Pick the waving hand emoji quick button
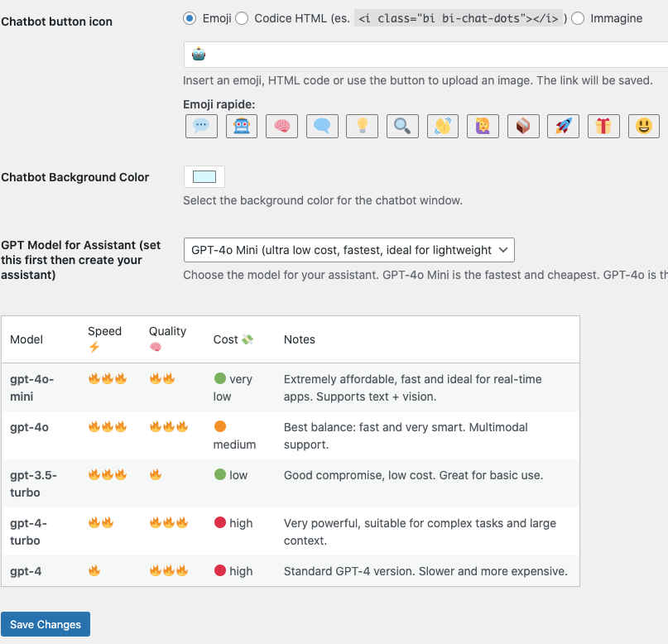The image size is (668, 644). coord(443,126)
